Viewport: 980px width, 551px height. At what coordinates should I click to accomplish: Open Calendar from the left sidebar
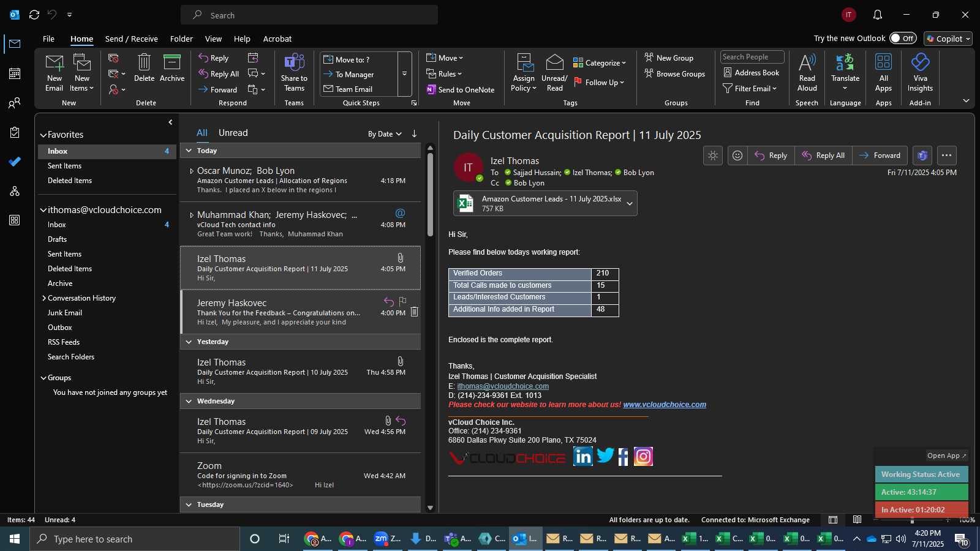(15, 73)
